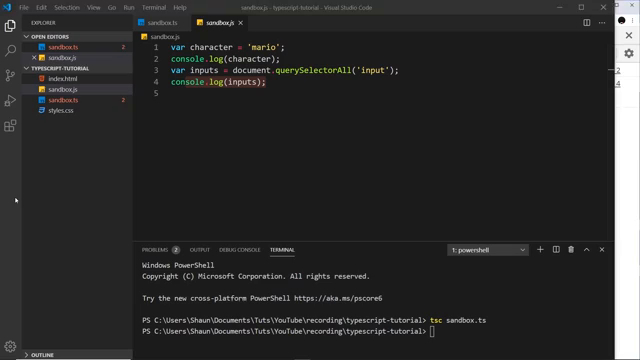Click on line 2 console.log(character)

tap(225, 59)
